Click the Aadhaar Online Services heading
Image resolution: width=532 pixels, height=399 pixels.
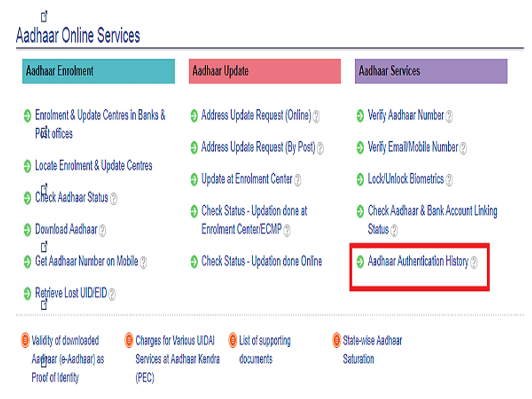(78, 35)
